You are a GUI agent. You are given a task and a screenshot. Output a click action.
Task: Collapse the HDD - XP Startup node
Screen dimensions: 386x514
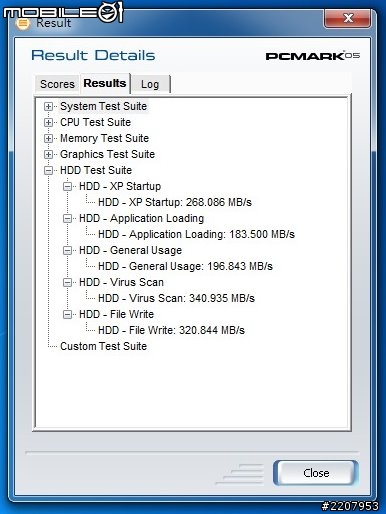pos(67,187)
